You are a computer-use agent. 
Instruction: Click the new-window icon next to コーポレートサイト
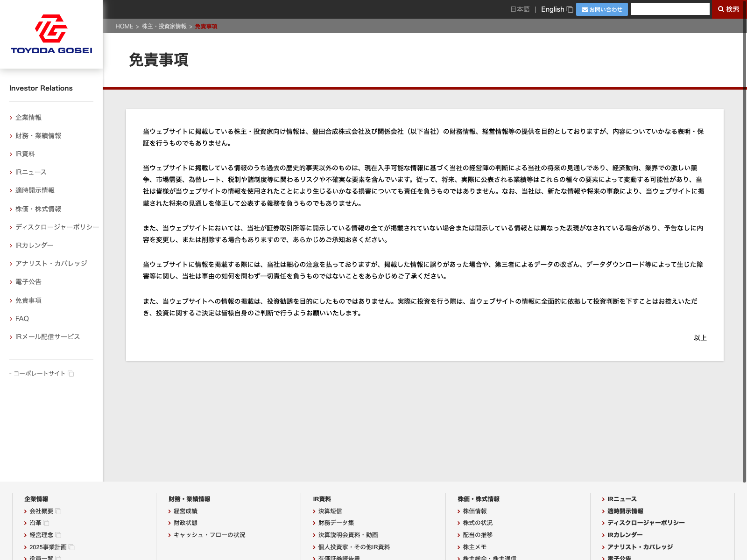[71, 374]
